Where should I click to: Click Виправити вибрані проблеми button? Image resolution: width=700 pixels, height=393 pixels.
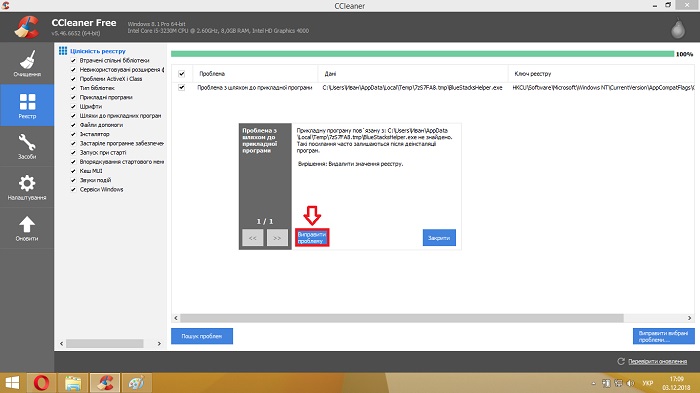click(x=663, y=336)
